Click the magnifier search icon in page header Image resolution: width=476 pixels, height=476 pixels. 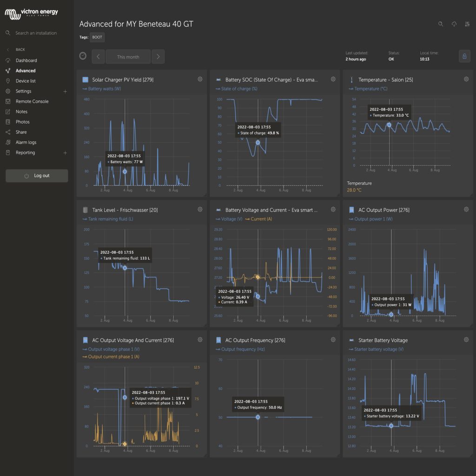pos(441,24)
